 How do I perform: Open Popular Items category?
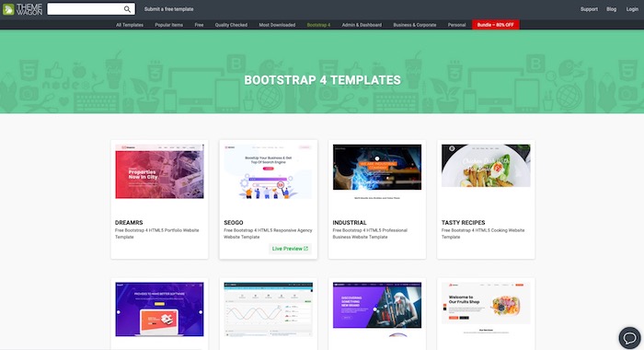(168, 25)
